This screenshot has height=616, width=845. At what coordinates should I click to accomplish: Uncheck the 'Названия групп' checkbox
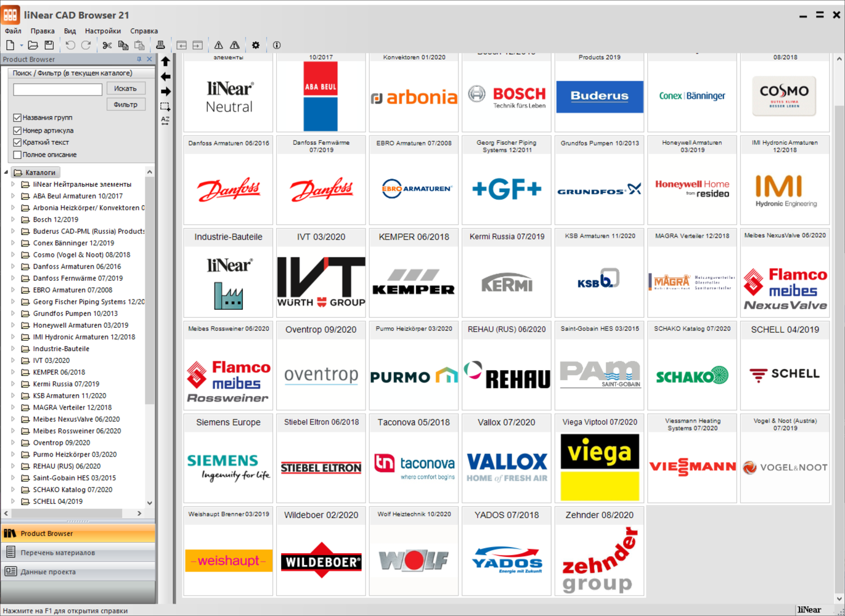[x=17, y=118]
